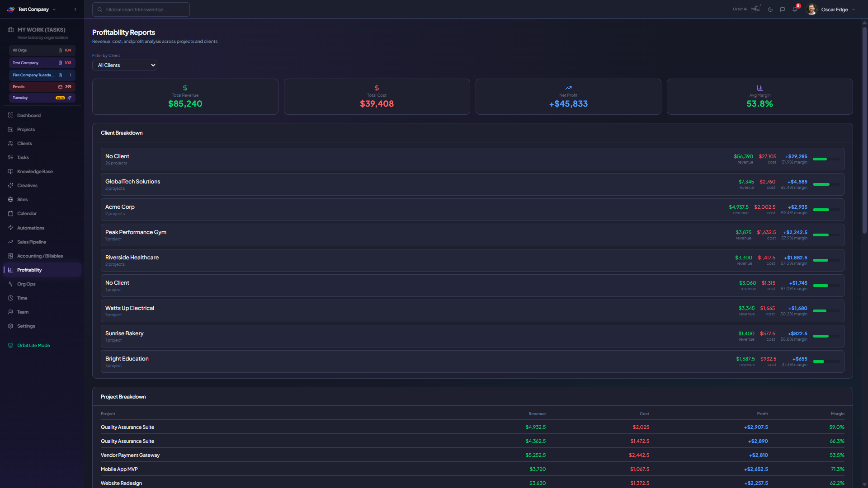This screenshot has width=868, height=488.
Task: Open the Watts Up Electrical row
Action: [472, 311]
